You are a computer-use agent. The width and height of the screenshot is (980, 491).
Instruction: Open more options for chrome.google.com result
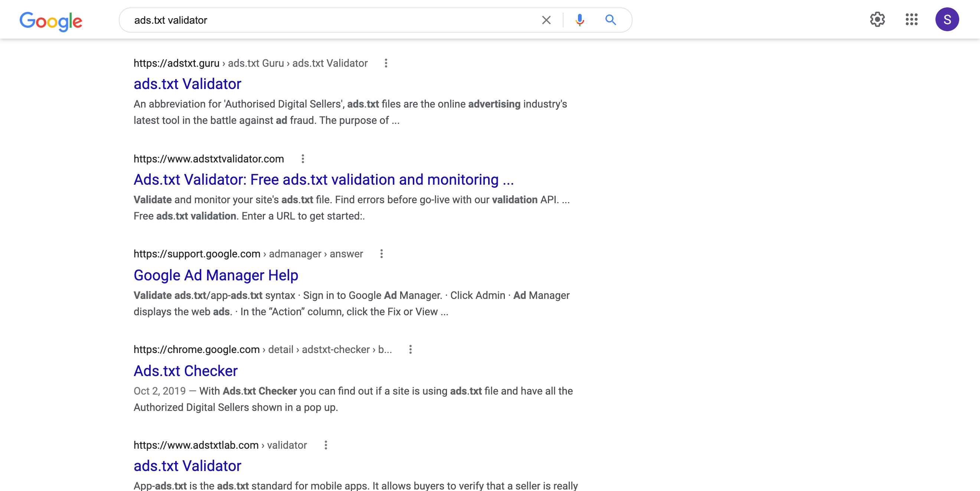coord(410,350)
